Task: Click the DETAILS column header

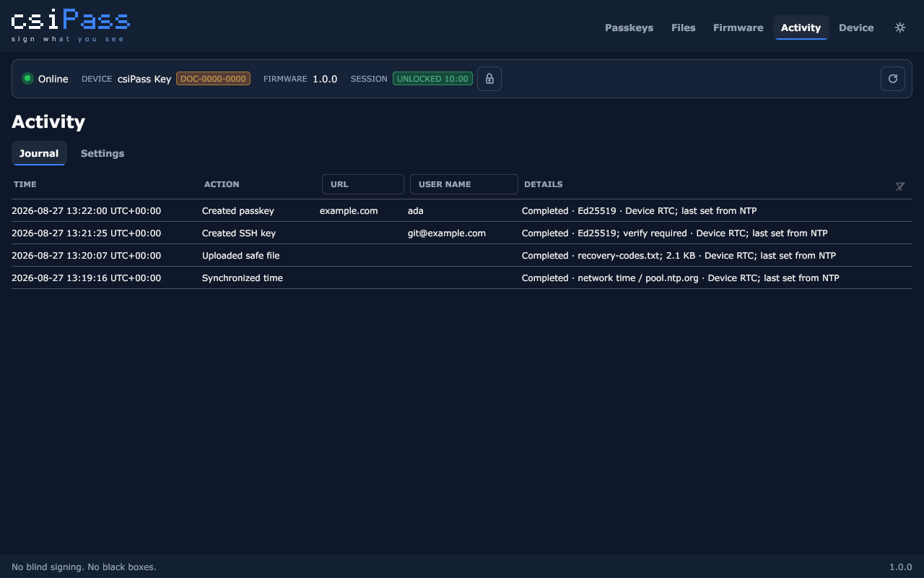Action: pos(544,184)
